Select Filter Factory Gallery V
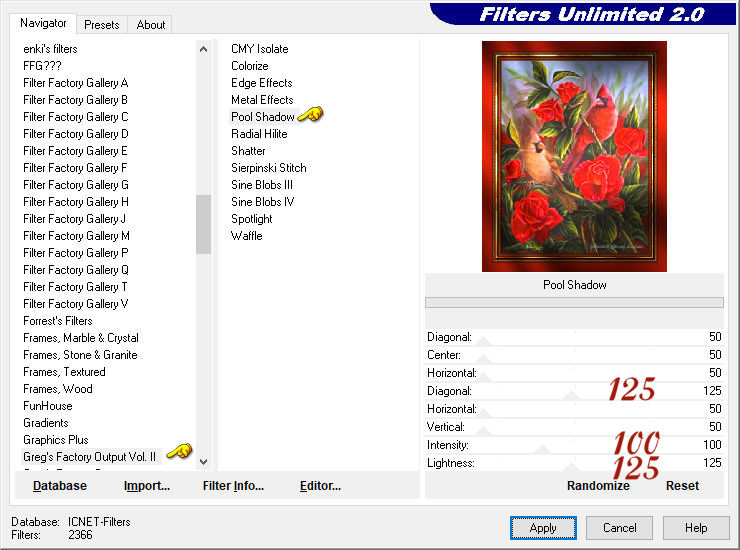 coord(76,304)
